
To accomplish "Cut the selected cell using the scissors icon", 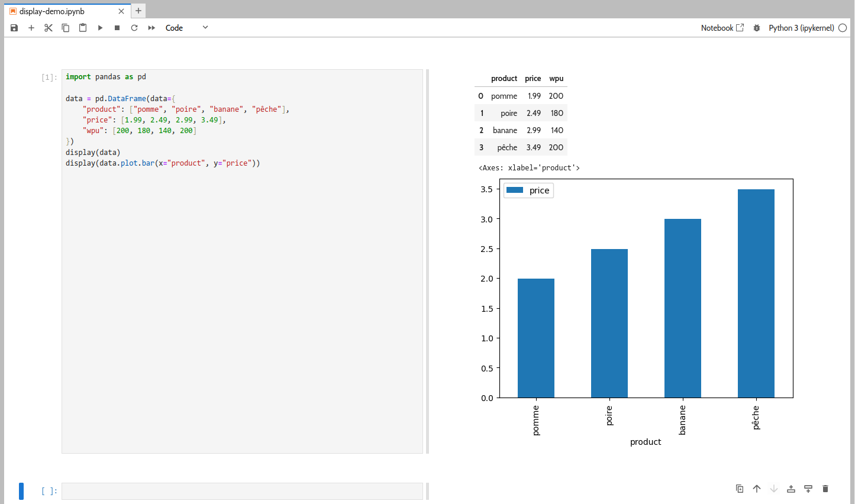I will 49,28.
